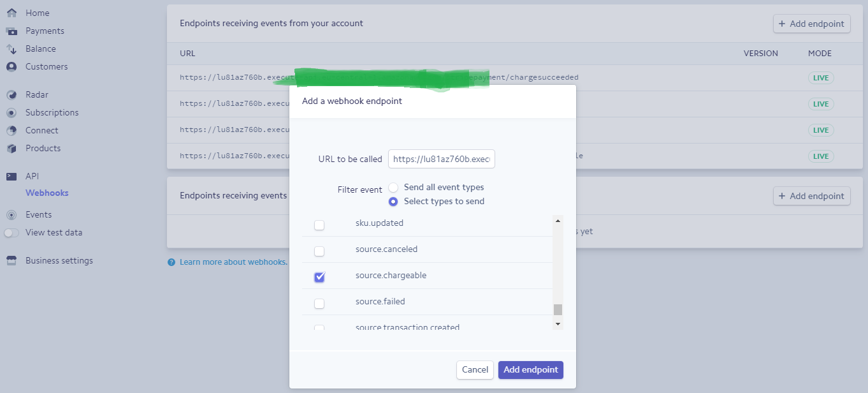
Task: Click the event list scroll down arrow
Action: click(x=558, y=324)
